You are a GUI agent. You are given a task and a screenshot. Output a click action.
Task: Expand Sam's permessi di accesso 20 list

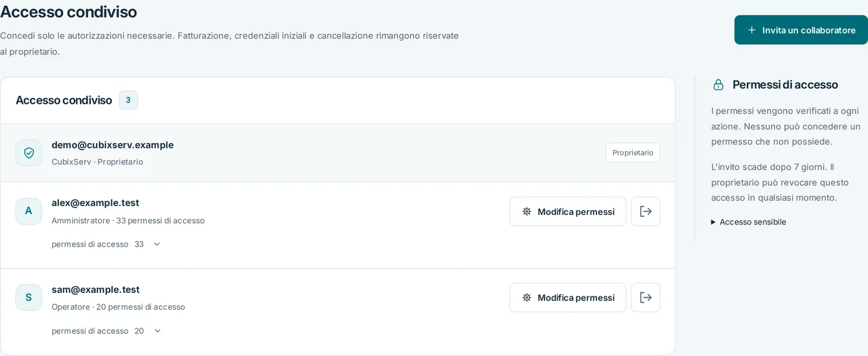[106, 331]
